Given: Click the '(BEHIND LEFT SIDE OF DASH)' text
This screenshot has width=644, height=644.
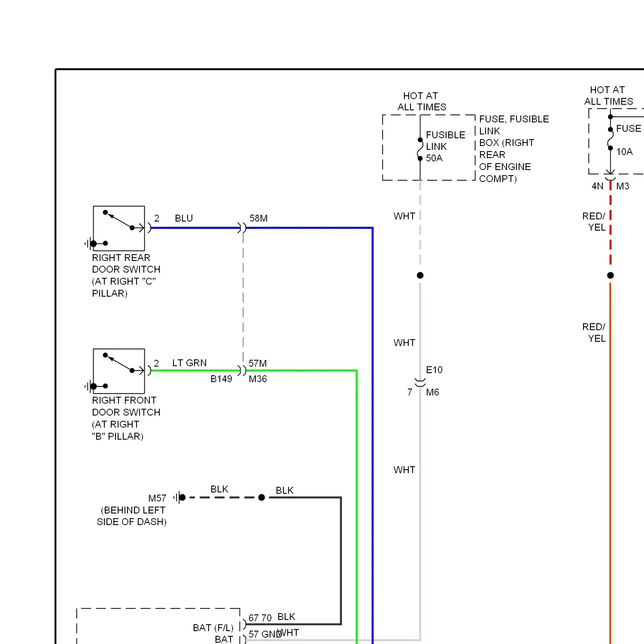Looking at the screenshot, I should pyautogui.click(x=132, y=516).
